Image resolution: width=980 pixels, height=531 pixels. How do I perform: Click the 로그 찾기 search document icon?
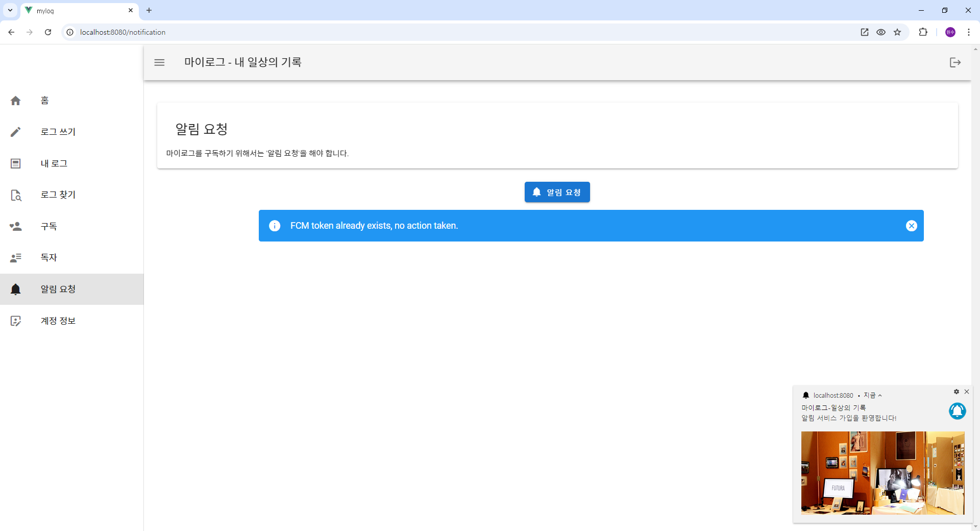coord(16,195)
